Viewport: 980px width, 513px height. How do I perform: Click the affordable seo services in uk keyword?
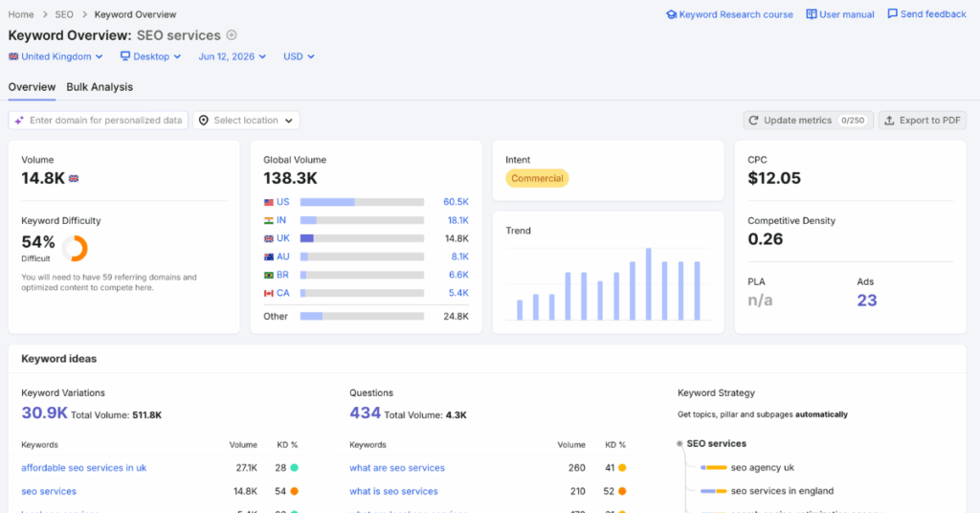tap(84, 467)
